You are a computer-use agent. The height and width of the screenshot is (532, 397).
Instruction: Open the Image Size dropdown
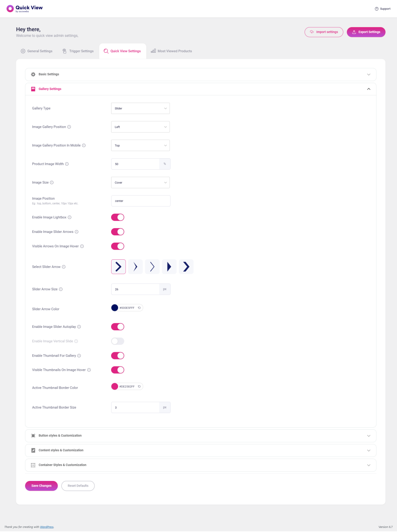coord(140,183)
